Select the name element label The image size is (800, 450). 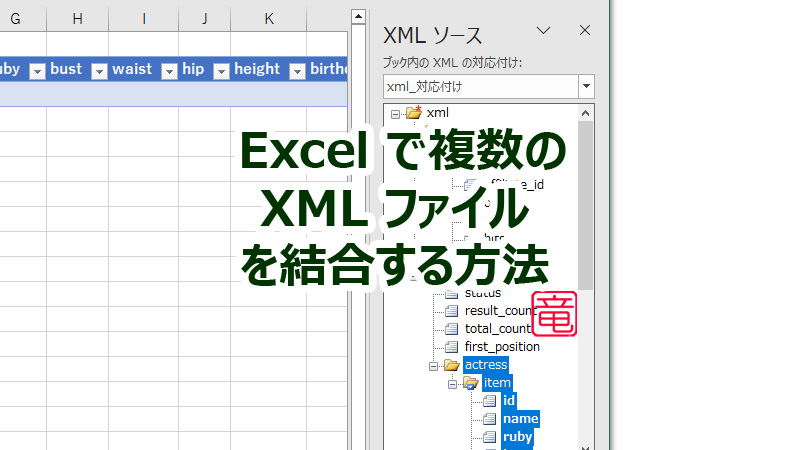coord(520,419)
